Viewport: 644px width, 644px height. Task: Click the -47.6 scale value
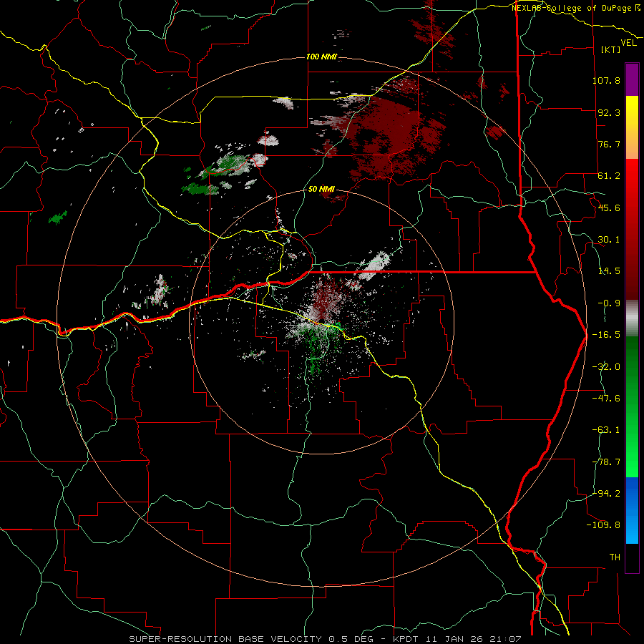tap(606, 398)
